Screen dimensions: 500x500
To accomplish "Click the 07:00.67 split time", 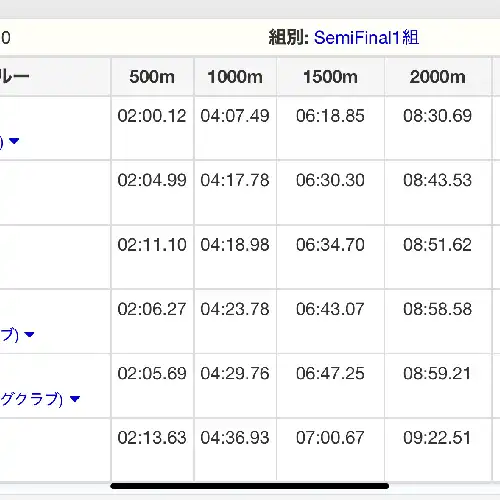I will pyautogui.click(x=330, y=438).
